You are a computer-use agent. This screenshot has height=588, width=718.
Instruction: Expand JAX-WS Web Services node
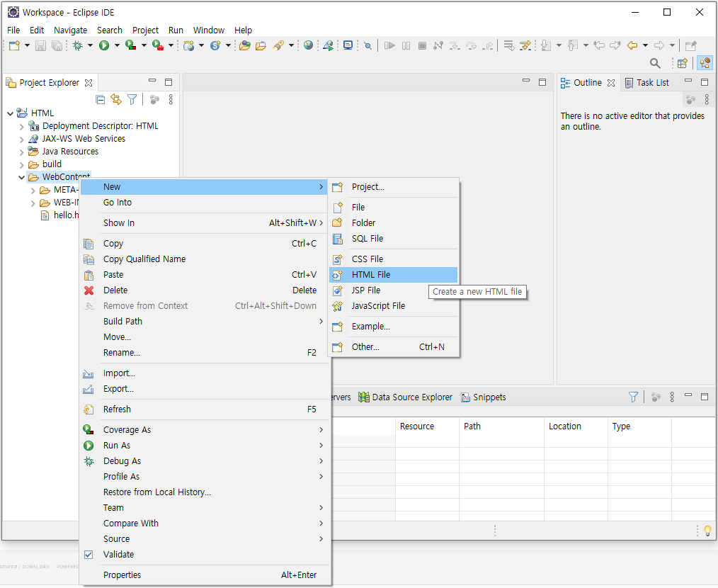tap(21, 140)
